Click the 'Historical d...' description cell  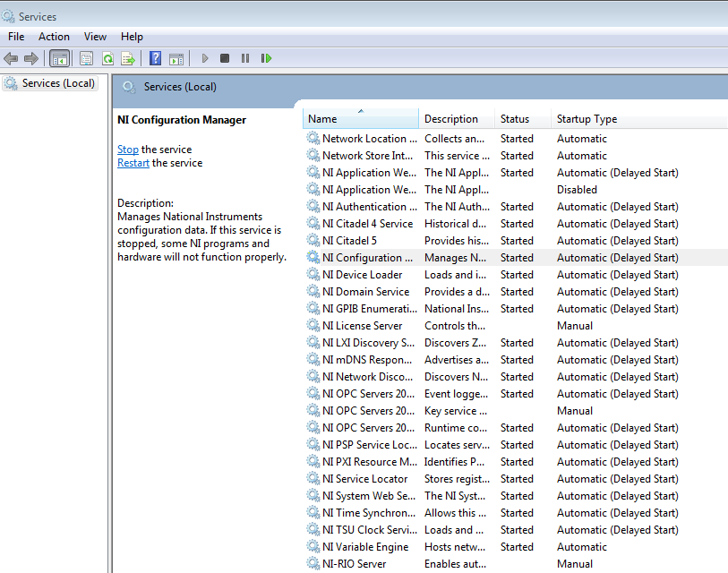[456, 223]
